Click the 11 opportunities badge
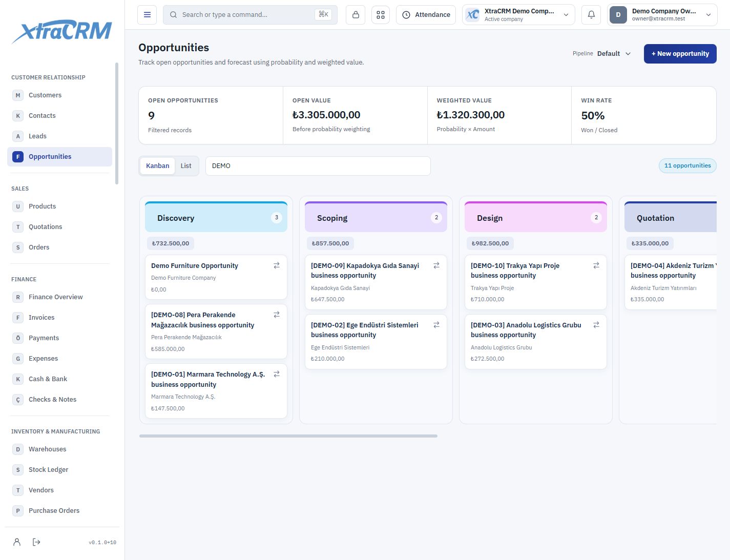This screenshot has width=730, height=560. [x=687, y=165]
